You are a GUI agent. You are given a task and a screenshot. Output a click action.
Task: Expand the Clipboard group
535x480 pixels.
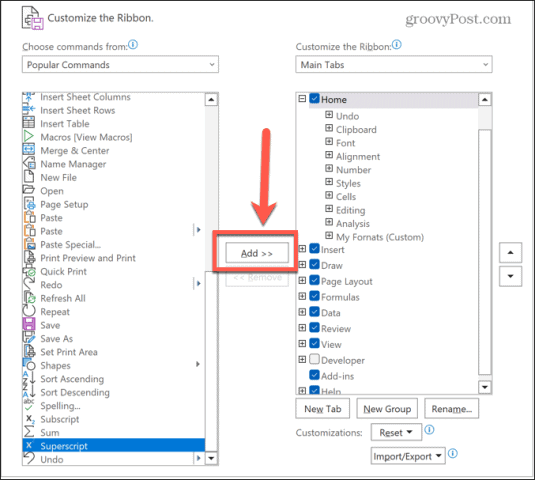329,128
